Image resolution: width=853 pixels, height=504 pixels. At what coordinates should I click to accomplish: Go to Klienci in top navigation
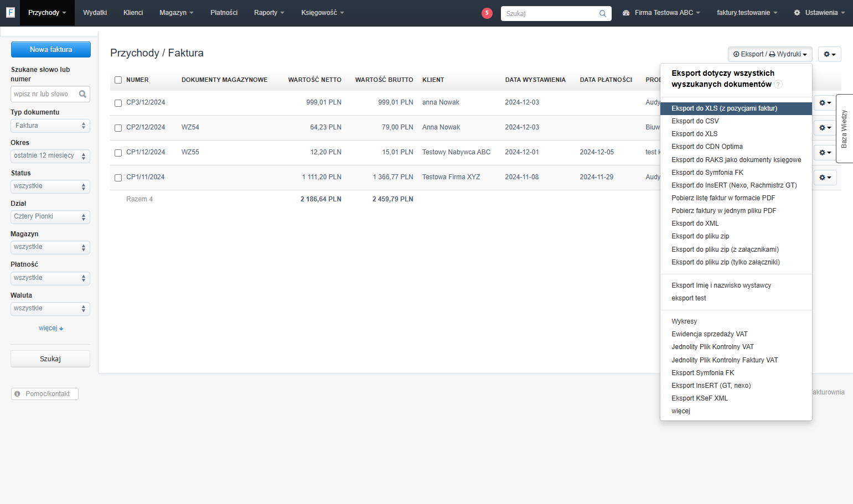coord(133,13)
